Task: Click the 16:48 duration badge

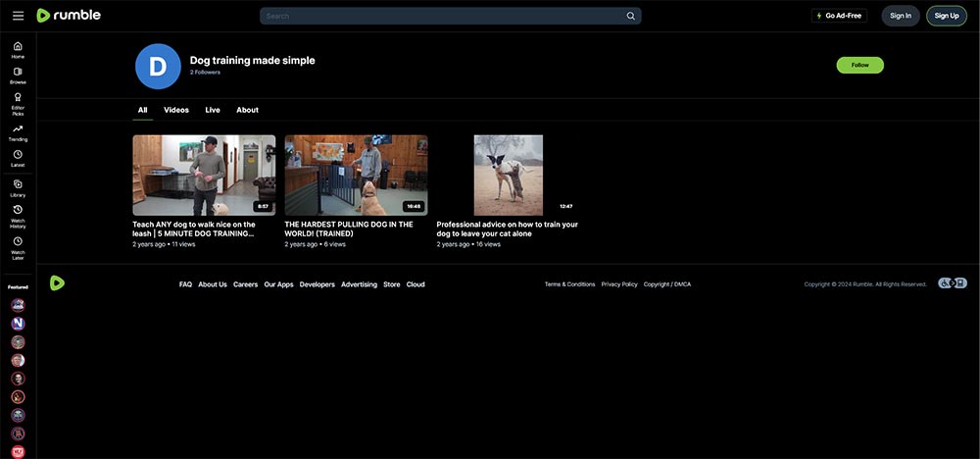Action: 414,206
